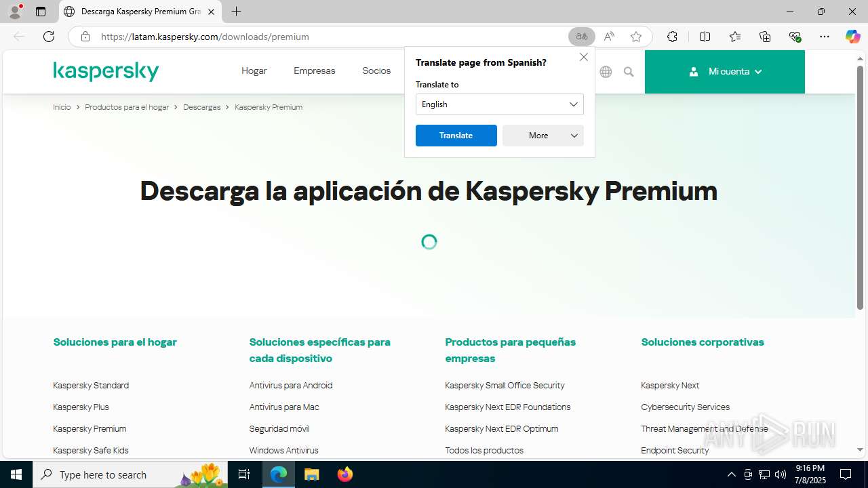Open Seguridad móvil link

pos(279,428)
